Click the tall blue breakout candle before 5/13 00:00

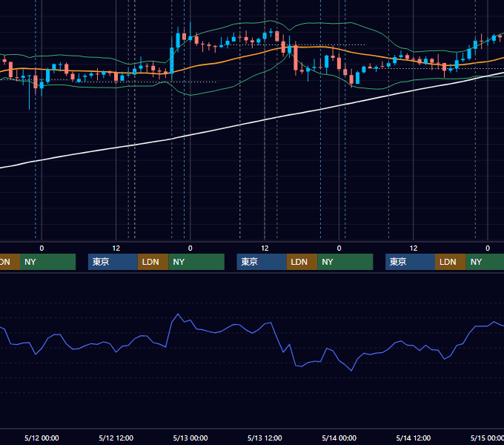[172, 61]
